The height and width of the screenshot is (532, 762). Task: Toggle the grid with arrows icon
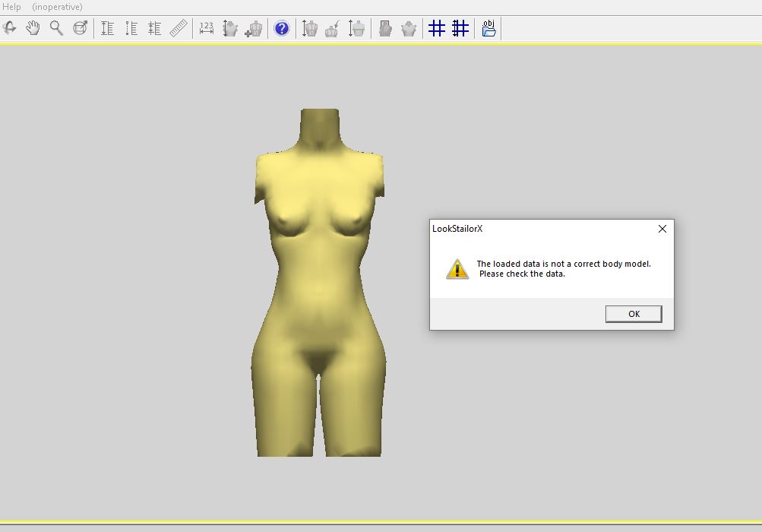460,28
